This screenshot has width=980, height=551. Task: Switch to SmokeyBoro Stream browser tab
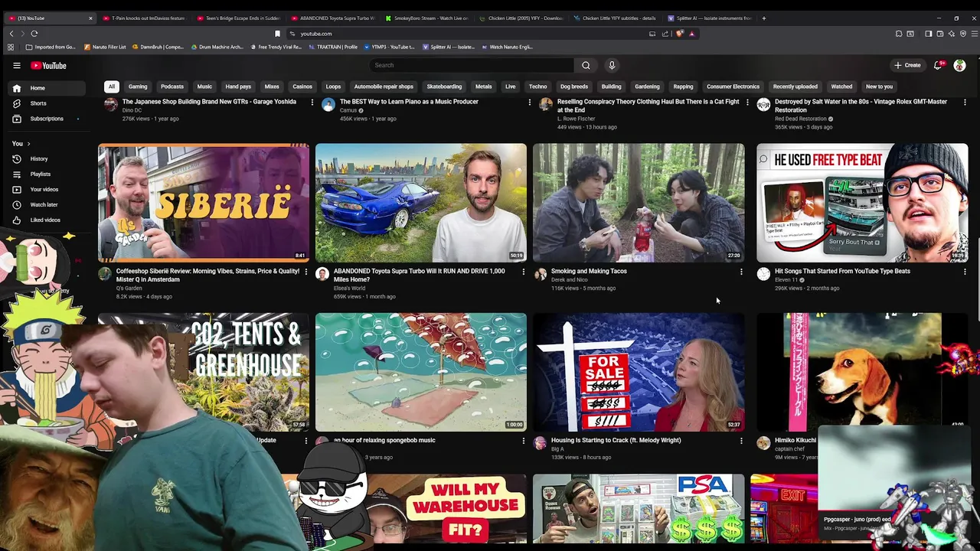(425, 18)
